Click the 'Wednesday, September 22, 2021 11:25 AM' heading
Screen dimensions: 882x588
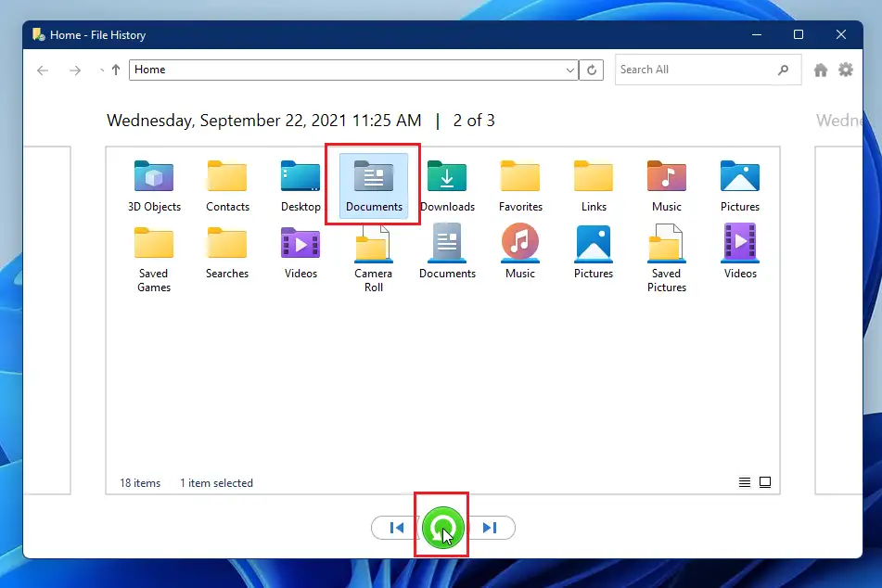263,121
